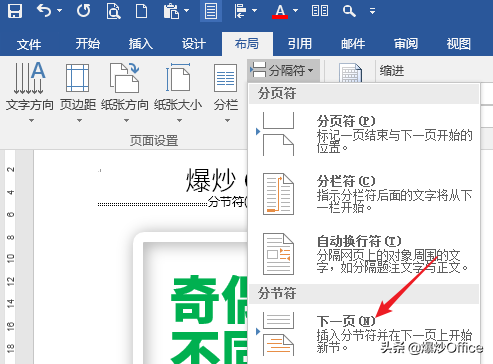Open Print Preview magnifier page icon
The image size is (493, 364).
click(113, 11)
